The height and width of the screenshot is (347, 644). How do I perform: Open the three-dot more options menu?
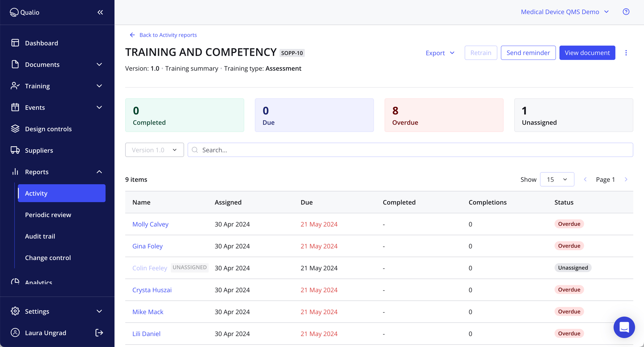click(626, 53)
